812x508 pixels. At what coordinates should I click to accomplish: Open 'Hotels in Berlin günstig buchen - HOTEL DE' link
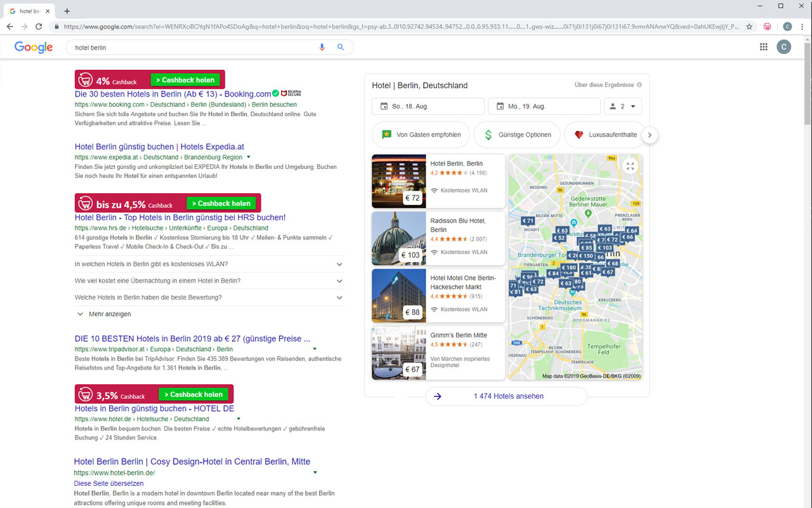(x=154, y=408)
